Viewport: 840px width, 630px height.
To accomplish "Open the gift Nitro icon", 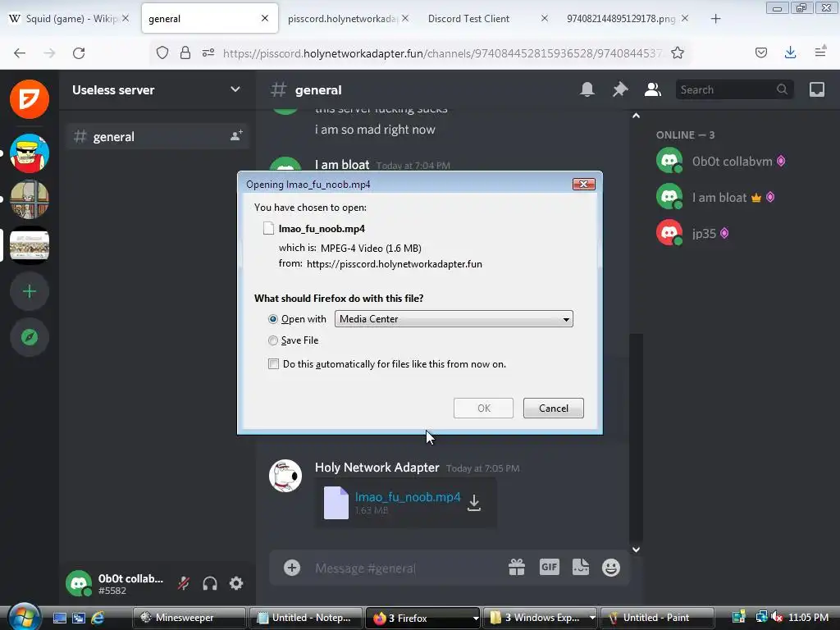I will click(517, 568).
